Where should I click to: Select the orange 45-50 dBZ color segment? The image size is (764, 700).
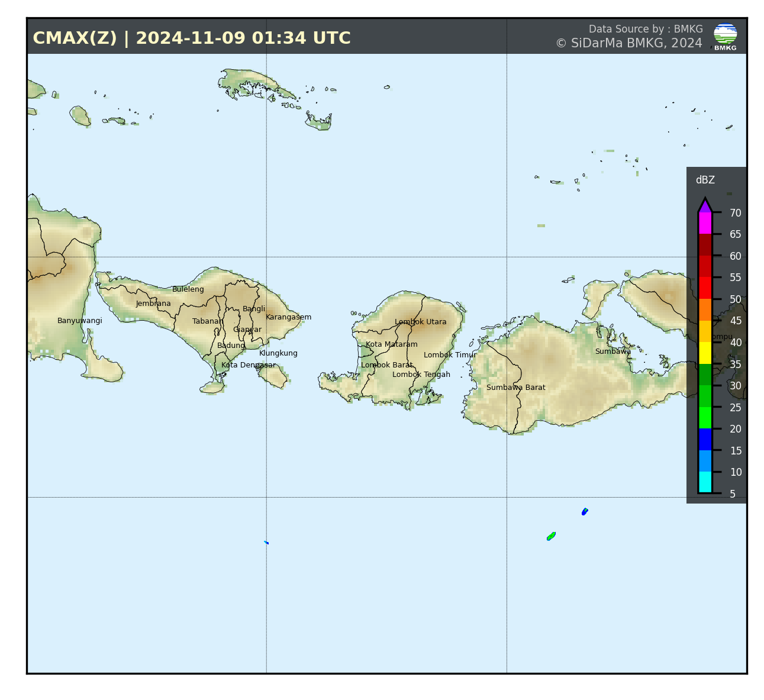coord(705,310)
